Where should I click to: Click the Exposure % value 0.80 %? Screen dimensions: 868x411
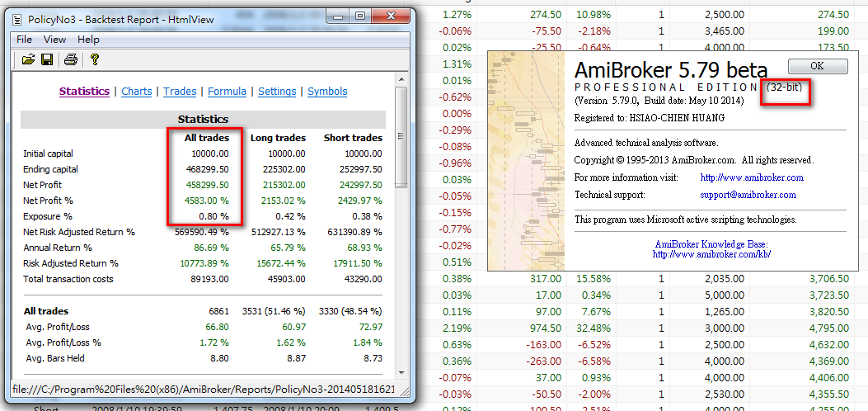[x=215, y=216]
